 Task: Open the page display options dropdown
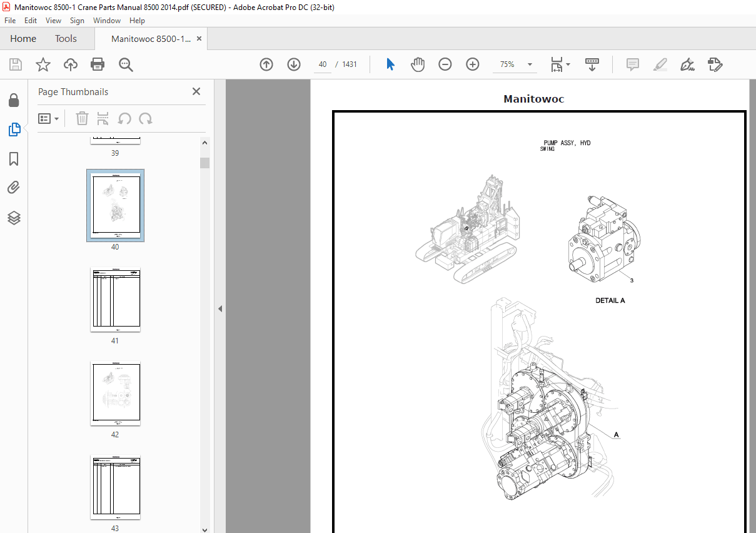coord(560,64)
